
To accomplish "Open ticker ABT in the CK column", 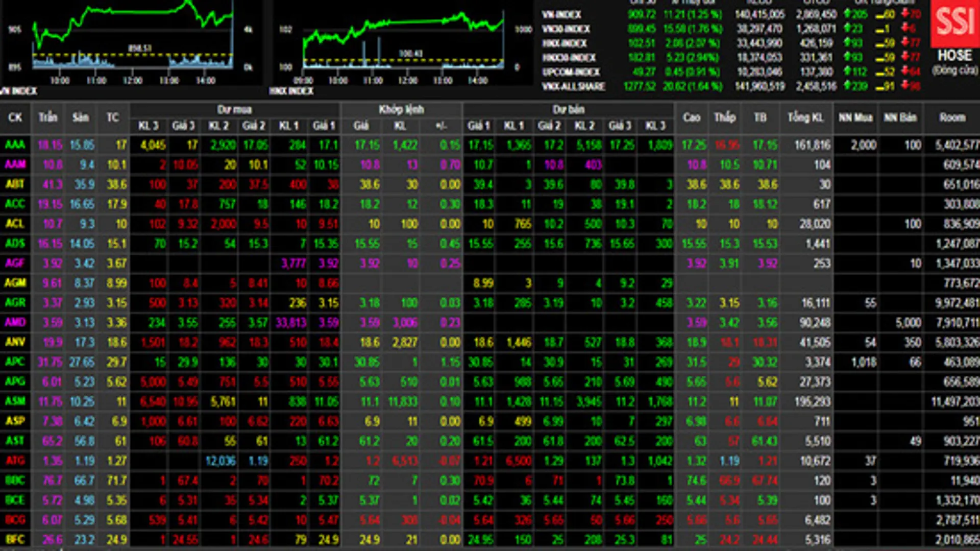I will coord(15,184).
